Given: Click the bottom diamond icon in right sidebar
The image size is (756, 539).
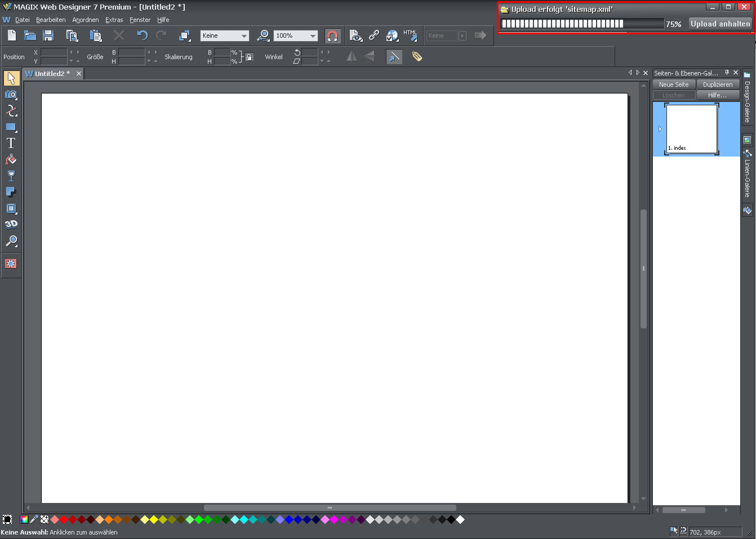Looking at the screenshot, I should pos(747,211).
